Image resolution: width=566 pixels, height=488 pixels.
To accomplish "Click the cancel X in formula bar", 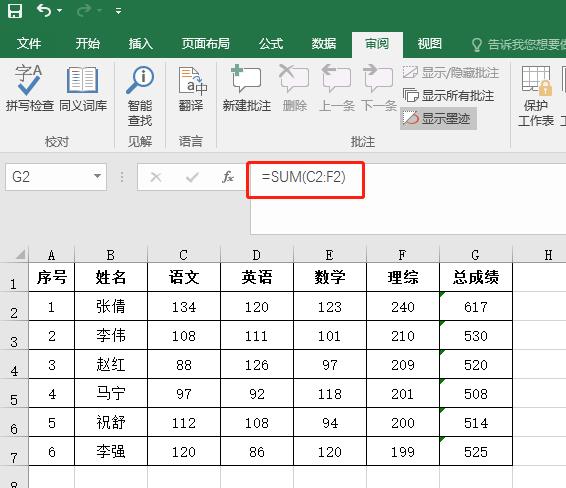I will [x=156, y=177].
